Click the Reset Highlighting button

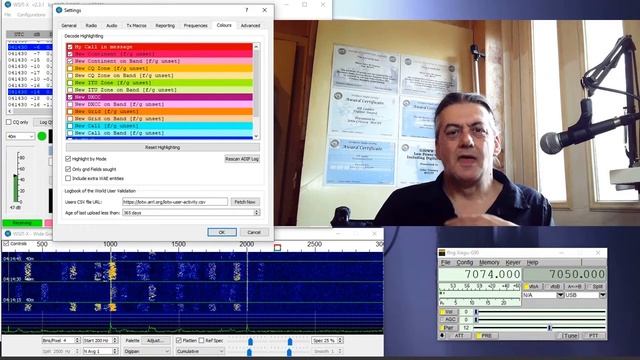tap(162, 147)
